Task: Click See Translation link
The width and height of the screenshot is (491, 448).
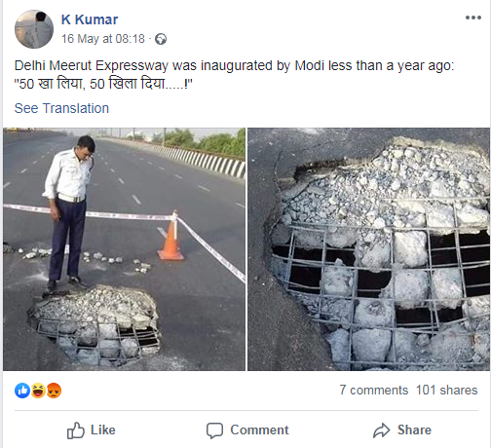Action: pos(61,108)
